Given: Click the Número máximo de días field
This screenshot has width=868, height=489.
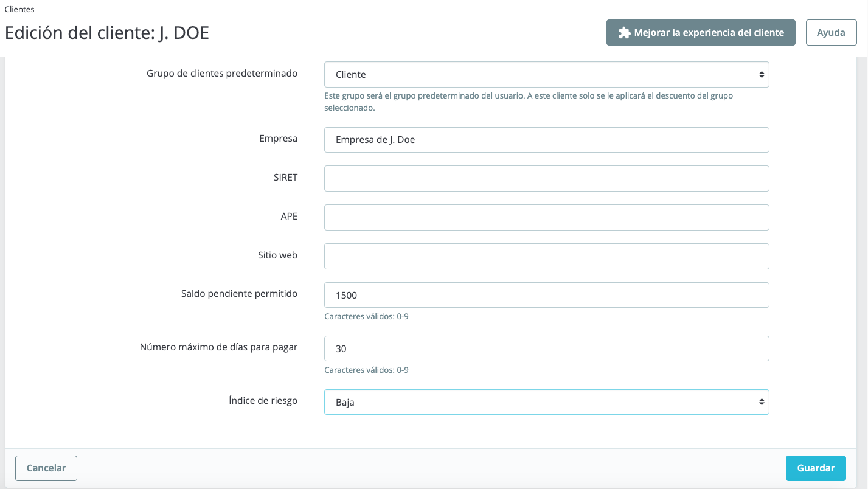Looking at the screenshot, I should tap(546, 349).
